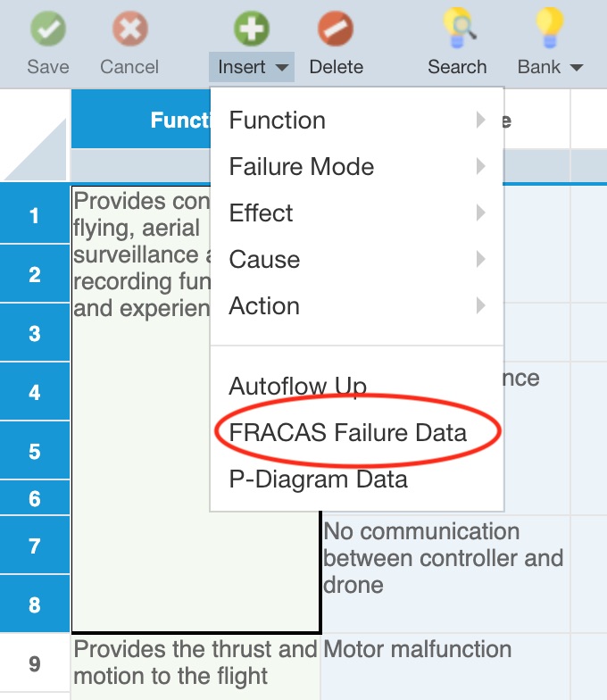
Task: Open the Bank dropdown arrow
Action: point(577,68)
